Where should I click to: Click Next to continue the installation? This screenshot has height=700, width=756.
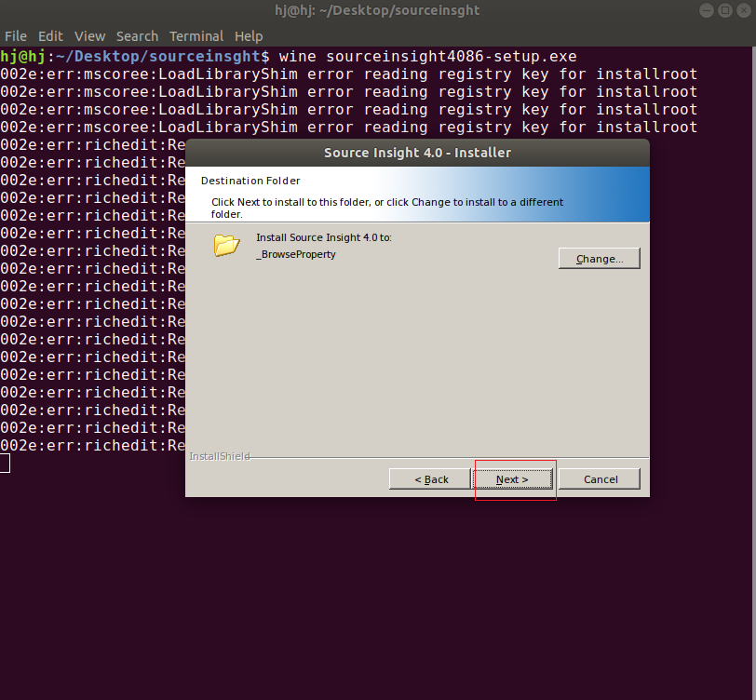(514, 478)
